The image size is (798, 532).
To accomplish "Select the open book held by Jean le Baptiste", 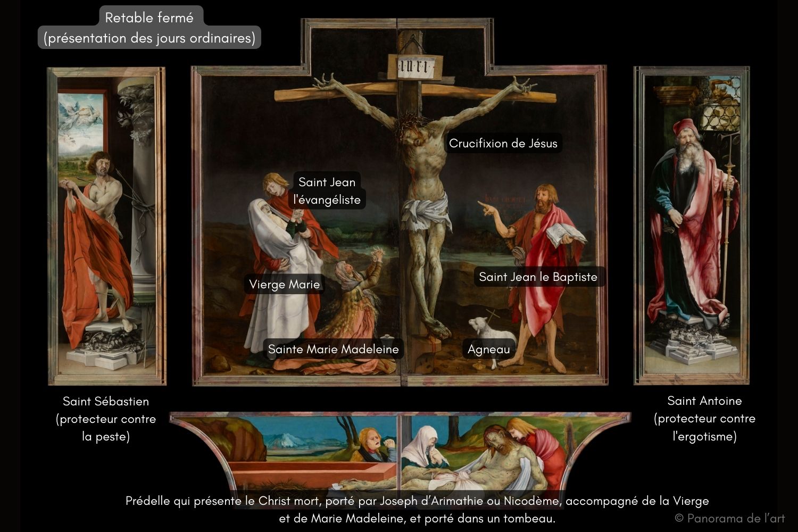I will click(x=561, y=232).
